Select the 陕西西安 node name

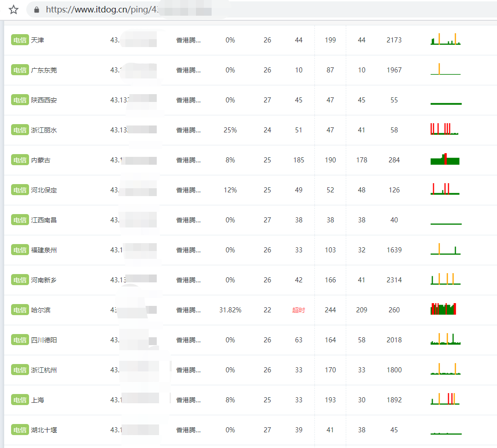[x=44, y=100]
